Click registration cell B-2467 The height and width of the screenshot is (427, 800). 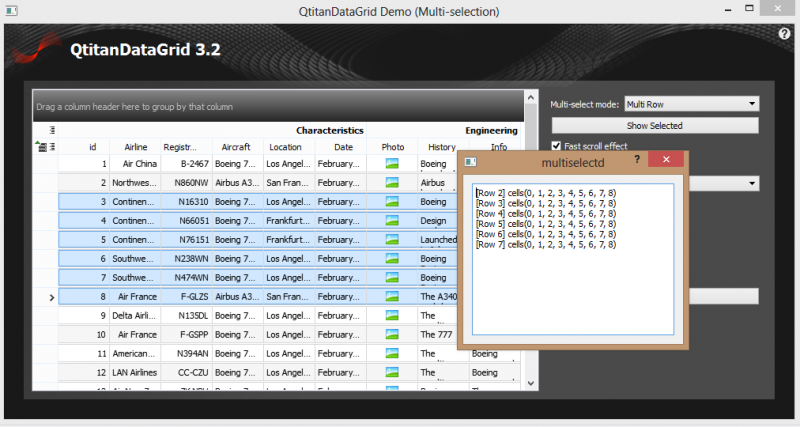click(187, 164)
